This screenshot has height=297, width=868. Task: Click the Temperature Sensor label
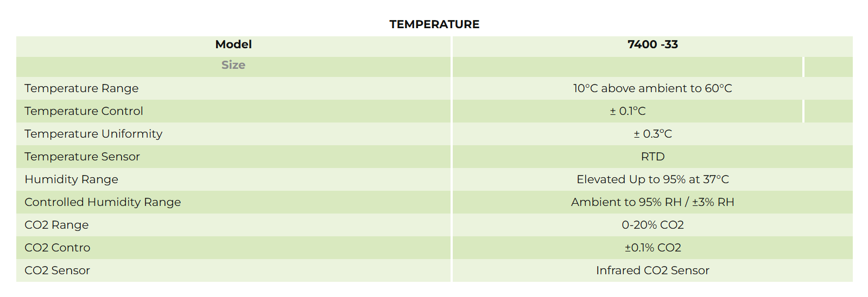pos(82,157)
